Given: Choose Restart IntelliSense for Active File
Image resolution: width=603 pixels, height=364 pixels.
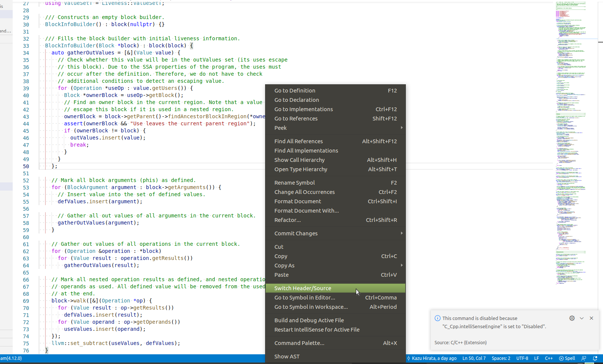Looking at the screenshot, I should [x=335, y=330].
